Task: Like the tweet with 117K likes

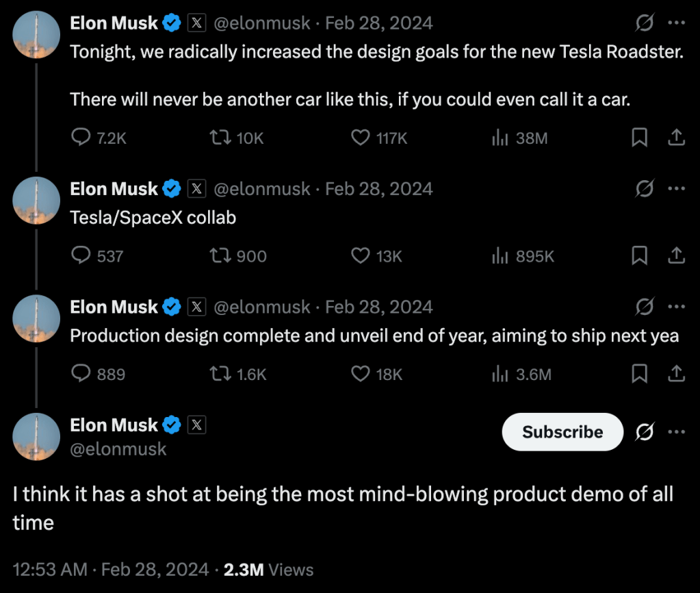Action: [x=361, y=138]
